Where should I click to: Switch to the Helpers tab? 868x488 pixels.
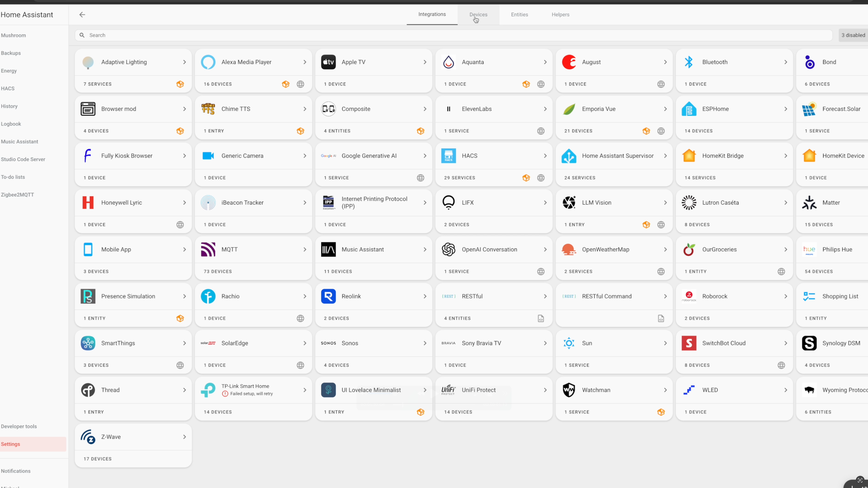(560, 14)
